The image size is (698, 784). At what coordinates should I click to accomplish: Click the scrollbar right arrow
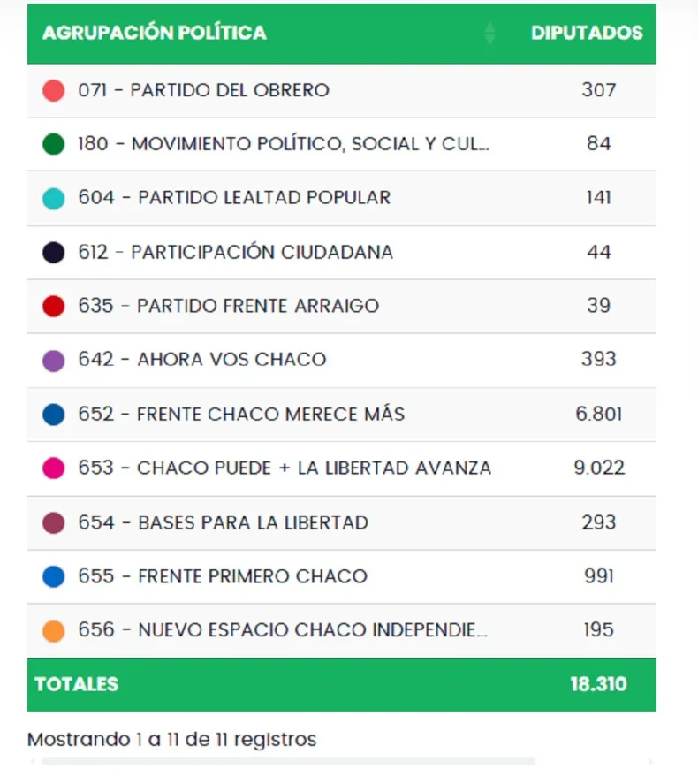pos(651,761)
